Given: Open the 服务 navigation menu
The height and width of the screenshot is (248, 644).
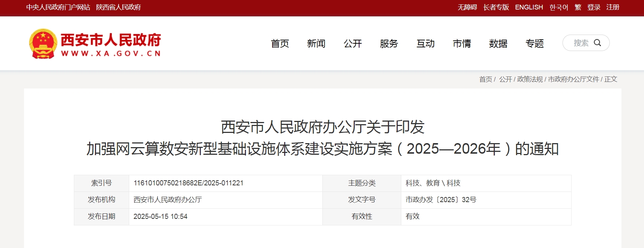Looking at the screenshot, I should coord(389,44).
